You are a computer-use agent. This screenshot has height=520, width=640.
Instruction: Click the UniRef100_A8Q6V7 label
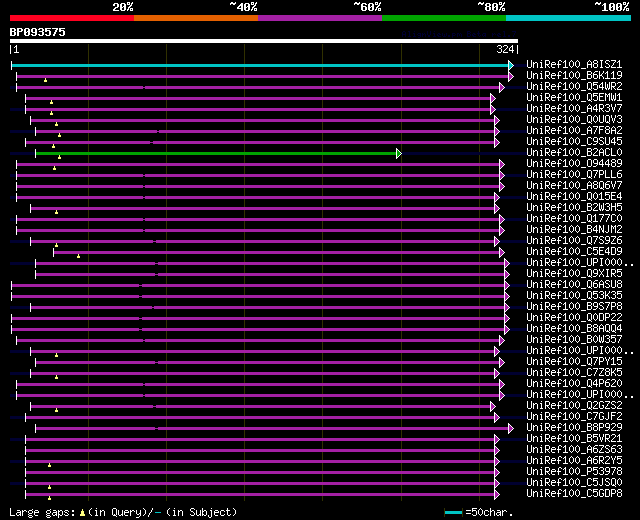click(574, 185)
